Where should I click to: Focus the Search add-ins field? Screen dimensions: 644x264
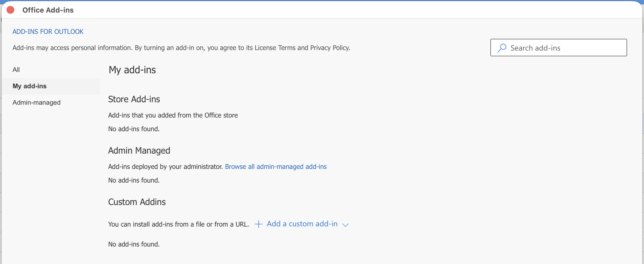558,48
